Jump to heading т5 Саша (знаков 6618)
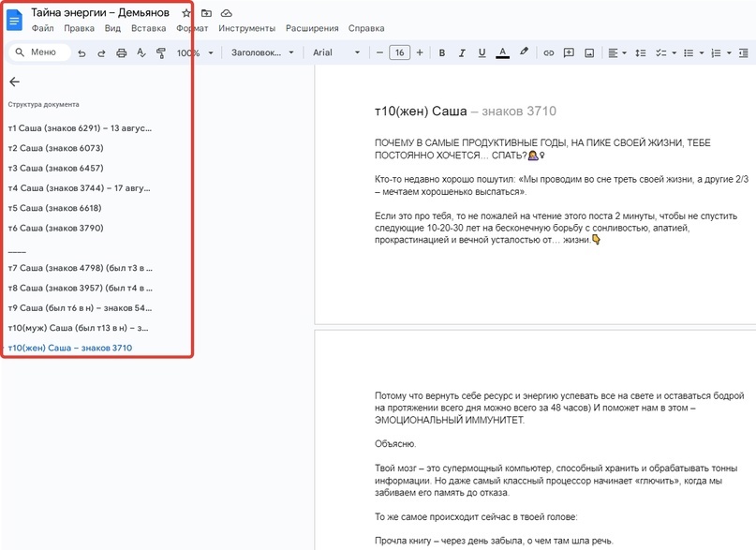Image resolution: width=756 pixels, height=550 pixels. 54,208
